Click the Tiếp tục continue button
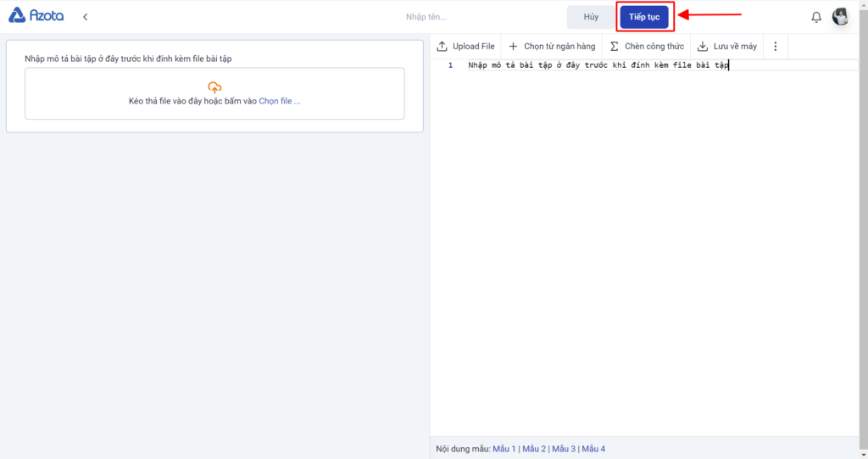868x459 pixels. tap(644, 17)
